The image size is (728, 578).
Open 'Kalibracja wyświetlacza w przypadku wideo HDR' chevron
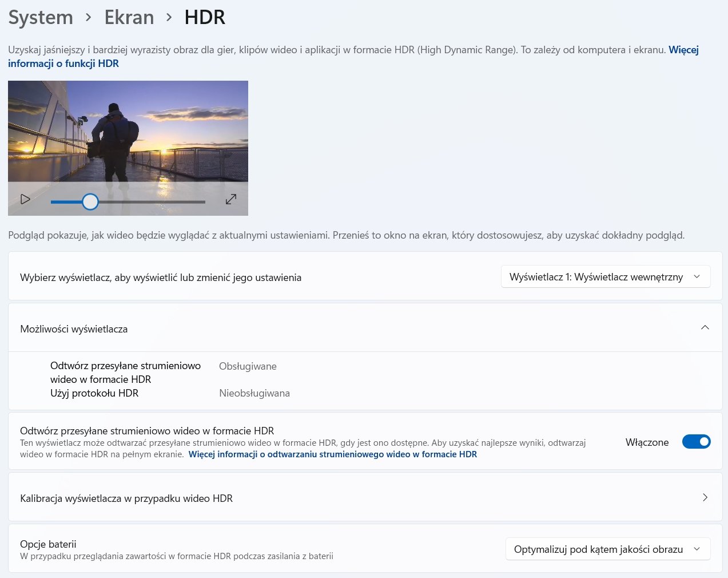point(705,497)
